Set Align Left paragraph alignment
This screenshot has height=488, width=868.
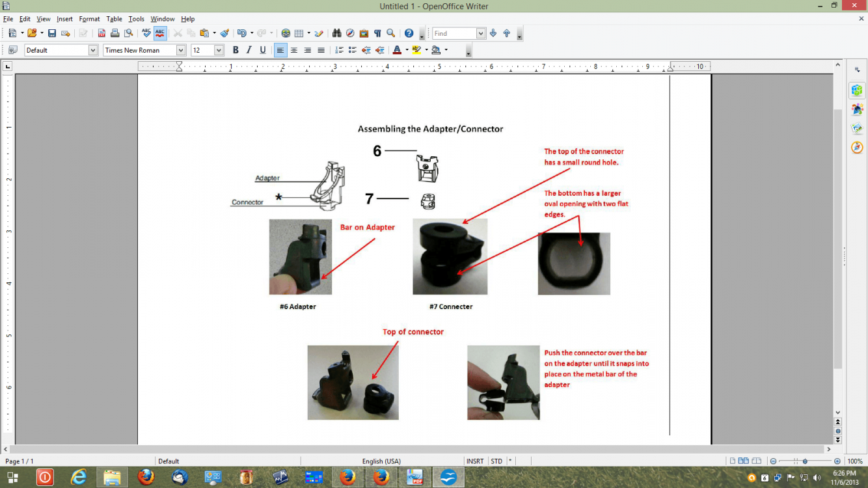[280, 50]
